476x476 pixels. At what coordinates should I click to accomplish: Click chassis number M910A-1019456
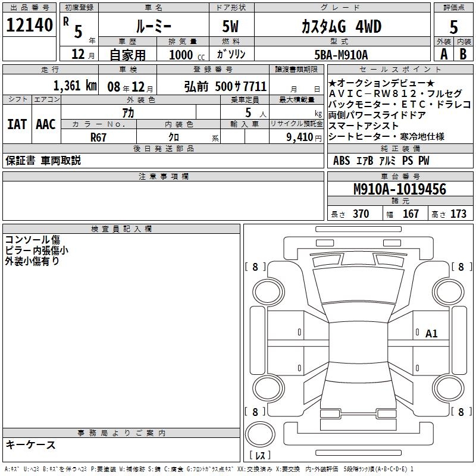click(400, 189)
